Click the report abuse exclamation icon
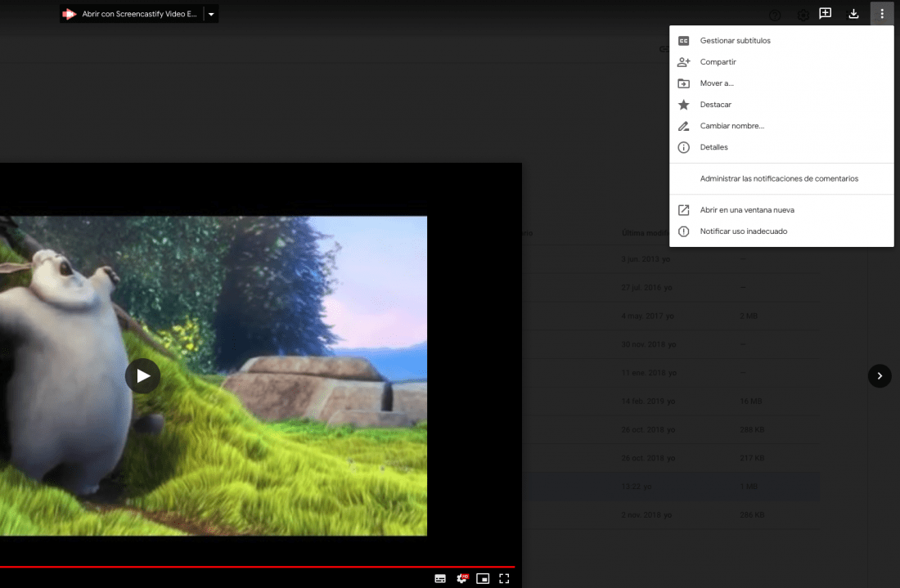Screen dimensions: 900x588 pos(684,231)
